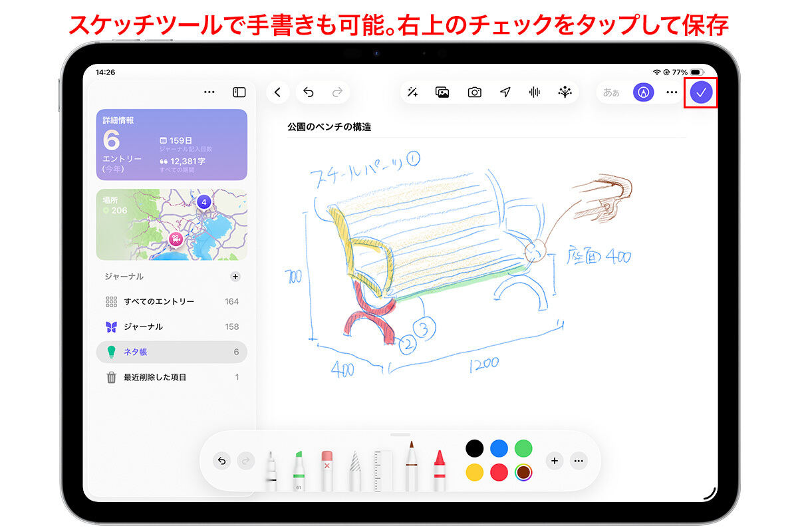Open the audio recording tool
This screenshot has height=532, width=798.
point(536,92)
